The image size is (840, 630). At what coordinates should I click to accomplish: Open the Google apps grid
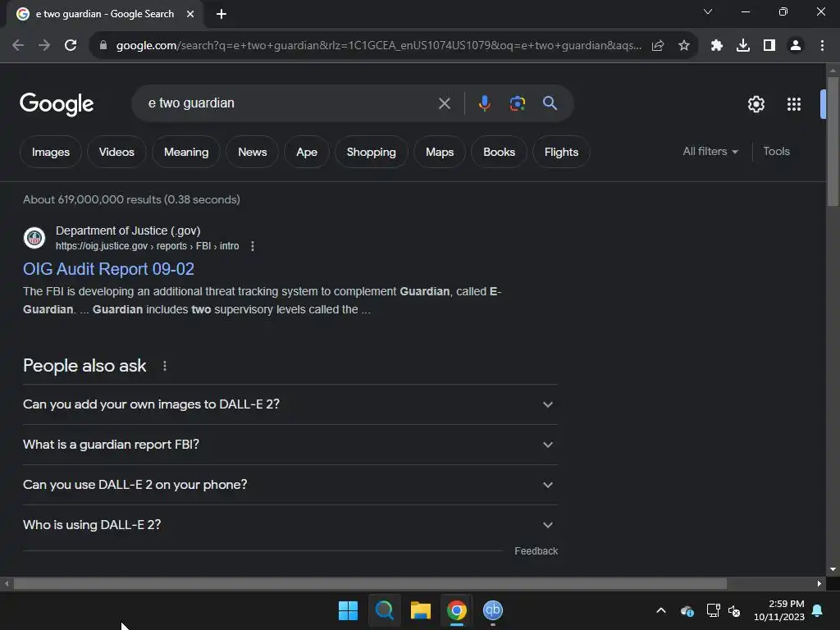click(x=794, y=104)
